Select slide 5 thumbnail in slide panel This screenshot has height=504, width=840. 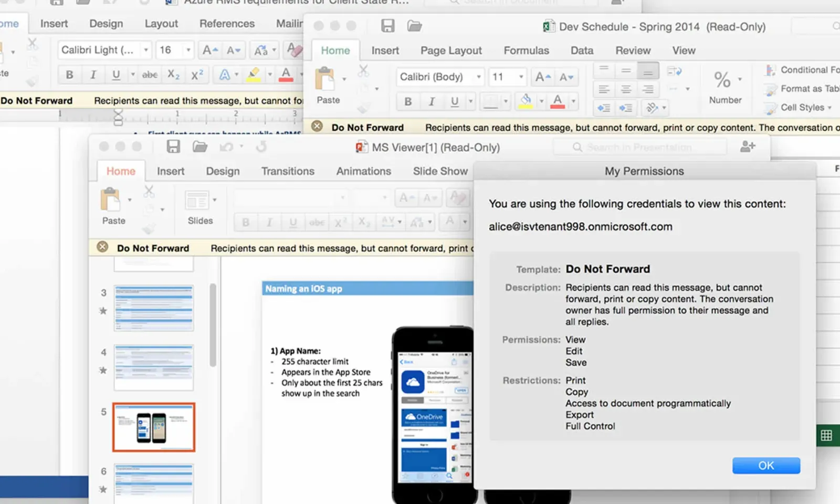(x=154, y=427)
